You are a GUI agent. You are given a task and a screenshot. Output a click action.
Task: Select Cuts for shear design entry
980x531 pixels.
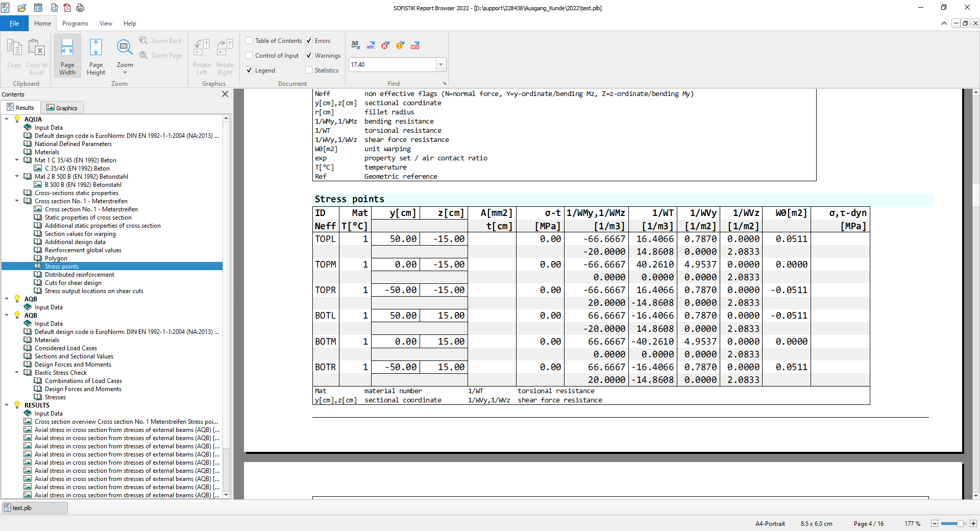[73, 283]
